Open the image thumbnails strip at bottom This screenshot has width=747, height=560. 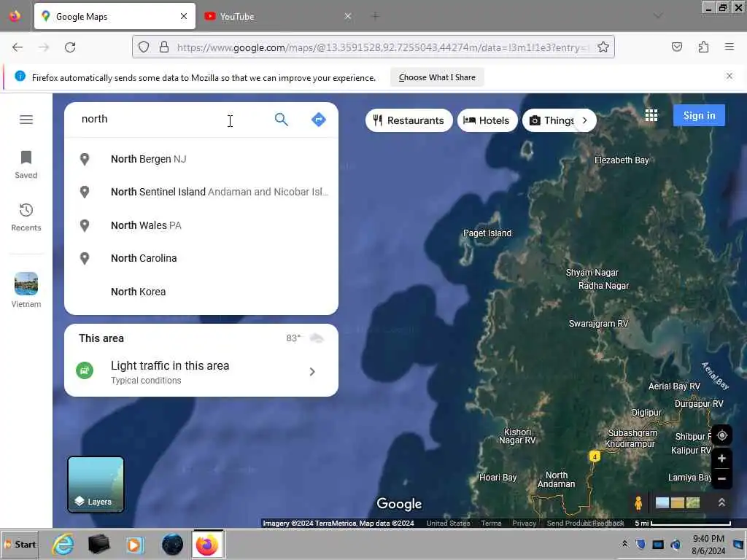pyautogui.click(x=678, y=503)
